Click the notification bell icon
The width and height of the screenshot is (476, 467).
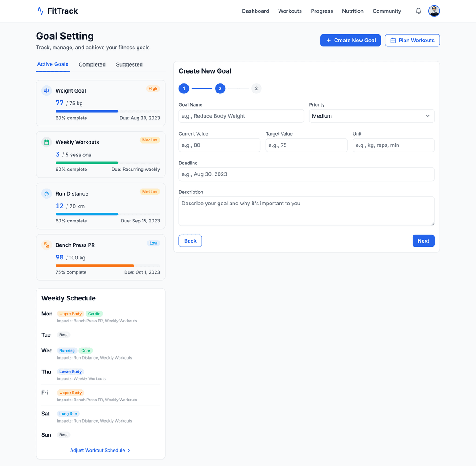pos(419,11)
